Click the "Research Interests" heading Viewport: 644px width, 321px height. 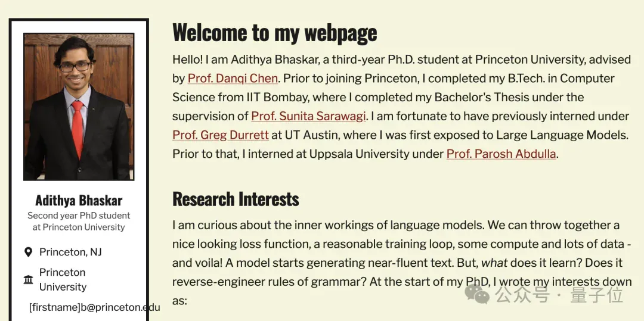(236, 199)
